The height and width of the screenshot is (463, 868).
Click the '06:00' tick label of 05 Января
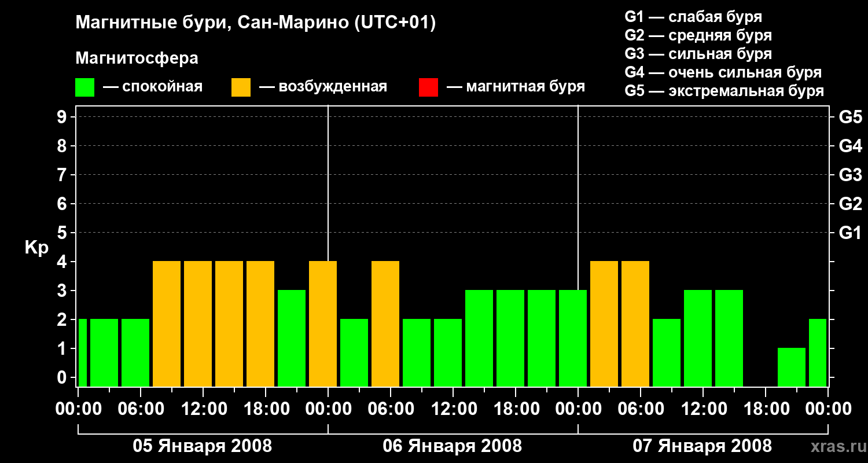tap(141, 409)
